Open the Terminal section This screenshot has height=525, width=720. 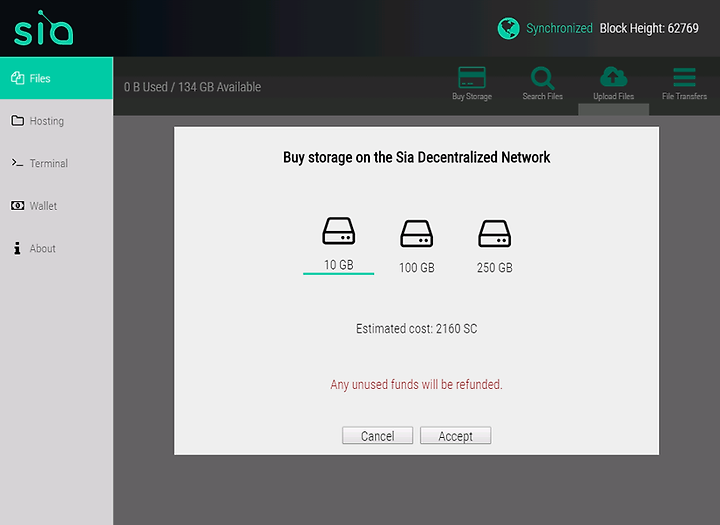coord(56,163)
